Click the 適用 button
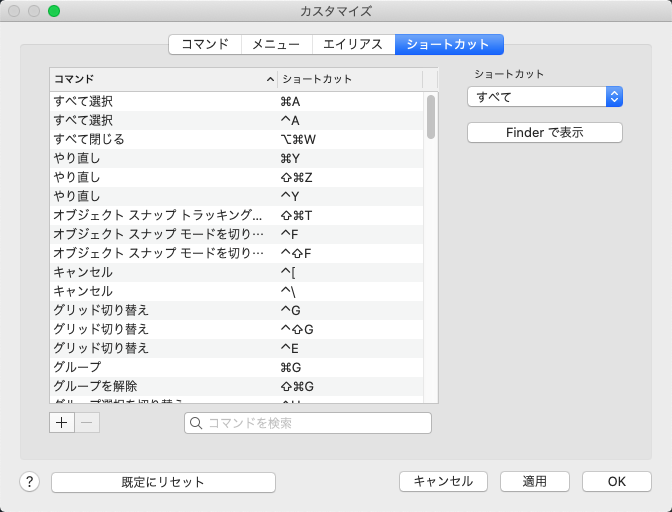 tap(534, 482)
